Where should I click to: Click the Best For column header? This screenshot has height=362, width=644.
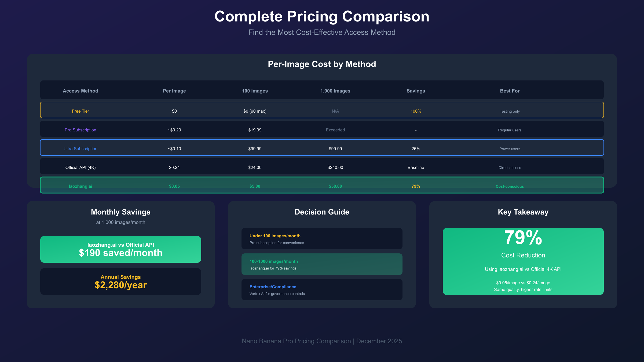pyautogui.click(x=510, y=91)
